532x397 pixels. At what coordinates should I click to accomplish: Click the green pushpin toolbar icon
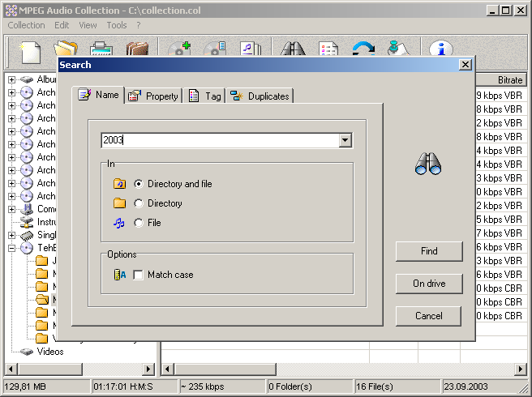398,49
